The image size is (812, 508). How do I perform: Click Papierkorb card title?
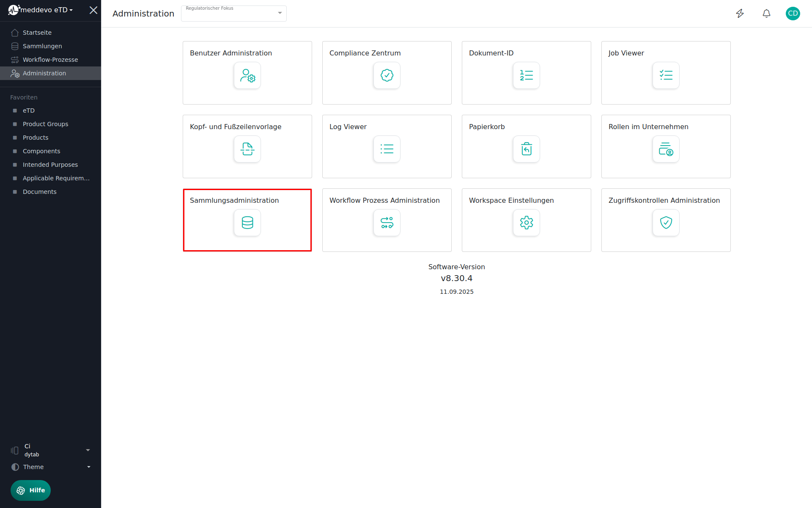[487, 127]
